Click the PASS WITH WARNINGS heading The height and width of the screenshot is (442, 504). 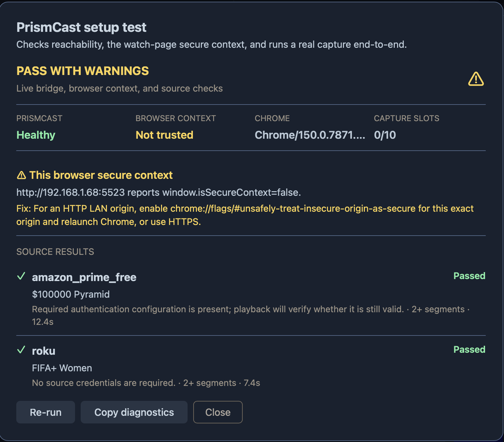click(x=83, y=71)
